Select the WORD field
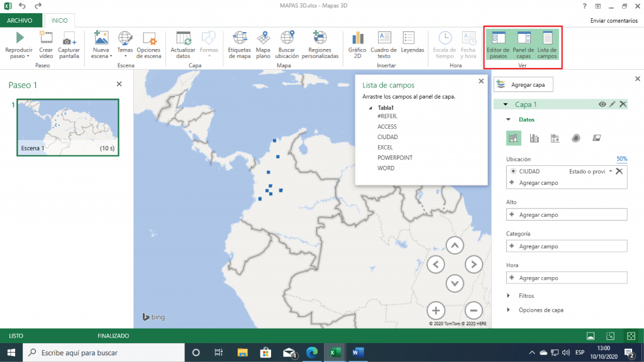 coord(386,168)
